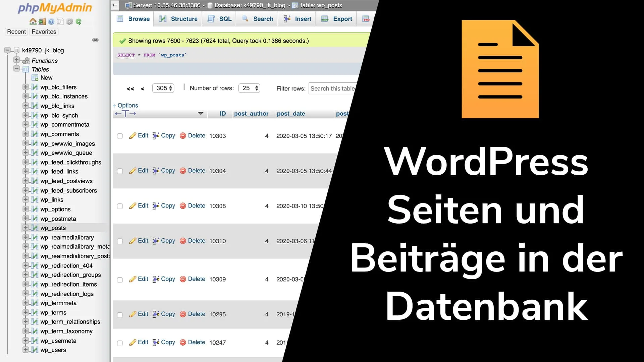Click Copy icon for row 10308
The width and height of the screenshot is (644, 362).
point(156,206)
